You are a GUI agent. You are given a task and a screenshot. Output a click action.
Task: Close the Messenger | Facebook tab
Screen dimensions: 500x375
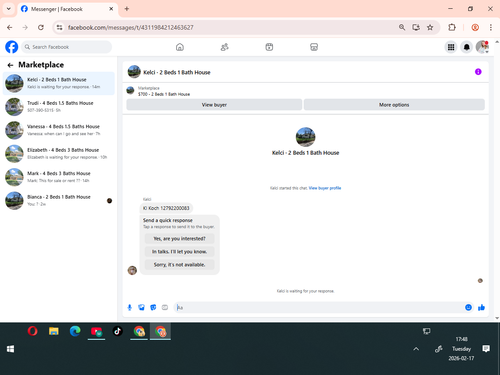[111, 9]
